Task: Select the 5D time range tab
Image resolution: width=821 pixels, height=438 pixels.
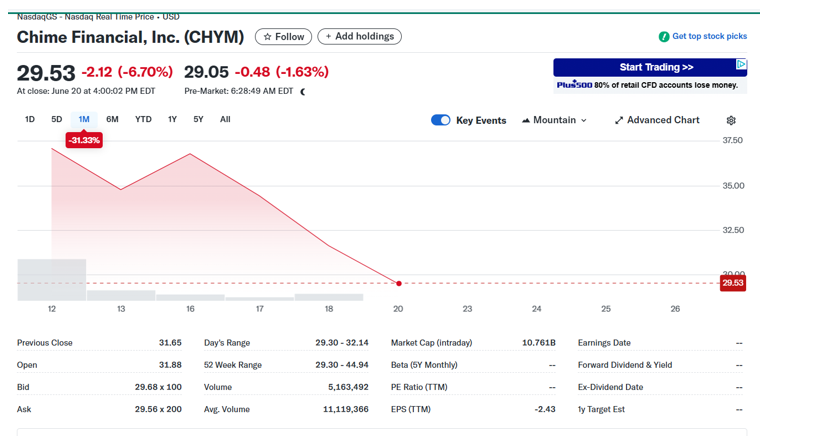Action: 57,119
